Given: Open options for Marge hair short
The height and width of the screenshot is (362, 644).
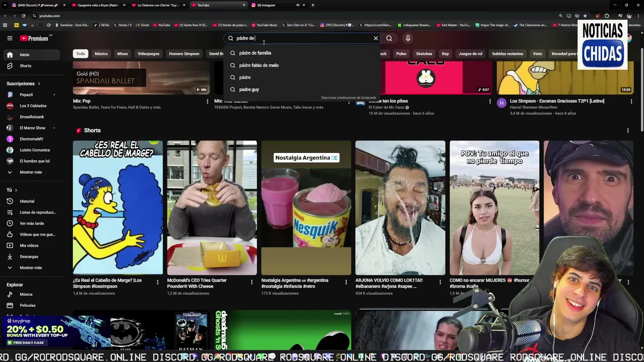Looking at the screenshot, I should tap(157, 282).
